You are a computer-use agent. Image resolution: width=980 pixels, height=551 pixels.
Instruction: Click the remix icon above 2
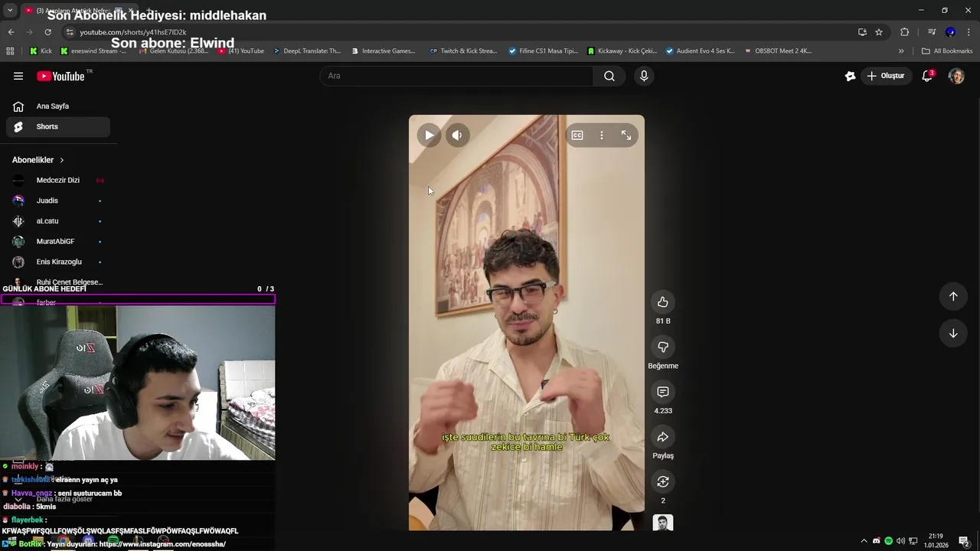pyautogui.click(x=663, y=482)
